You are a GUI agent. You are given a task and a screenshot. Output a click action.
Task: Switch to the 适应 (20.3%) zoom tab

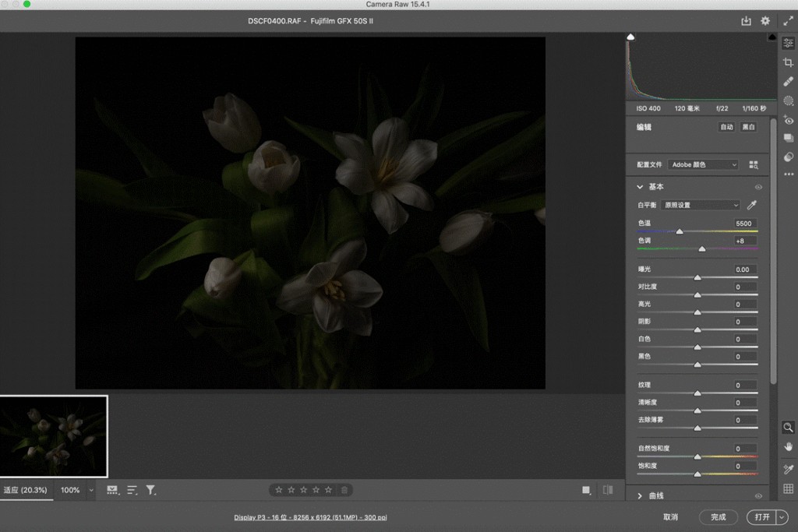[x=27, y=490]
